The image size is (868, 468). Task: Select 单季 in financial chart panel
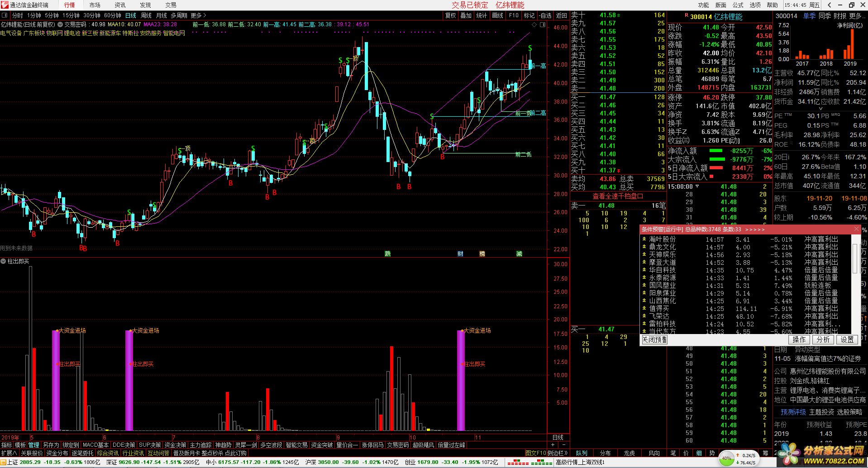click(x=810, y=16)
